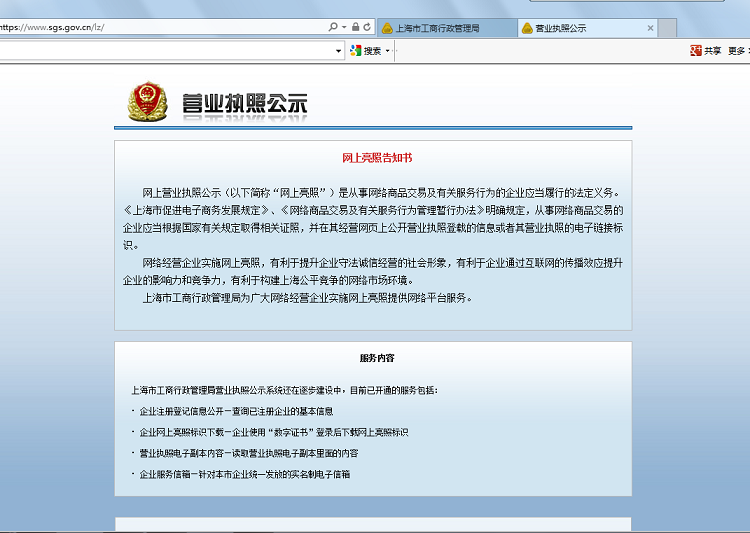
Task: Click favicon of the 上海市工商行政管理局 tab
Action: tap(387, 29)
